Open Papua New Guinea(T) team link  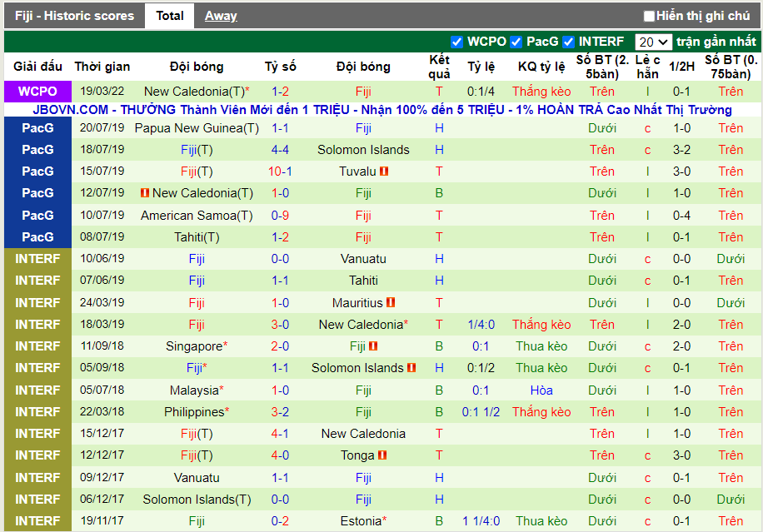(197, 128)
